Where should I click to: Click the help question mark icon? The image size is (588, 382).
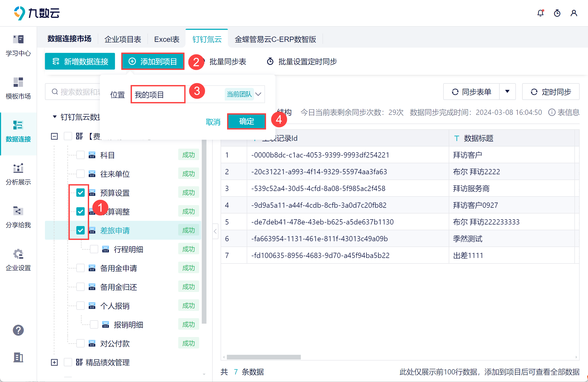coord(18,330)
